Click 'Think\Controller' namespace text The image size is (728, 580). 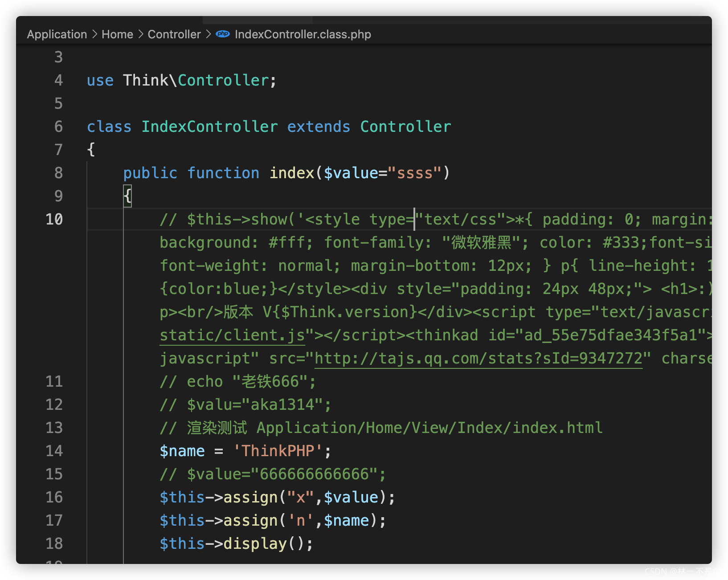click(196, 81)
